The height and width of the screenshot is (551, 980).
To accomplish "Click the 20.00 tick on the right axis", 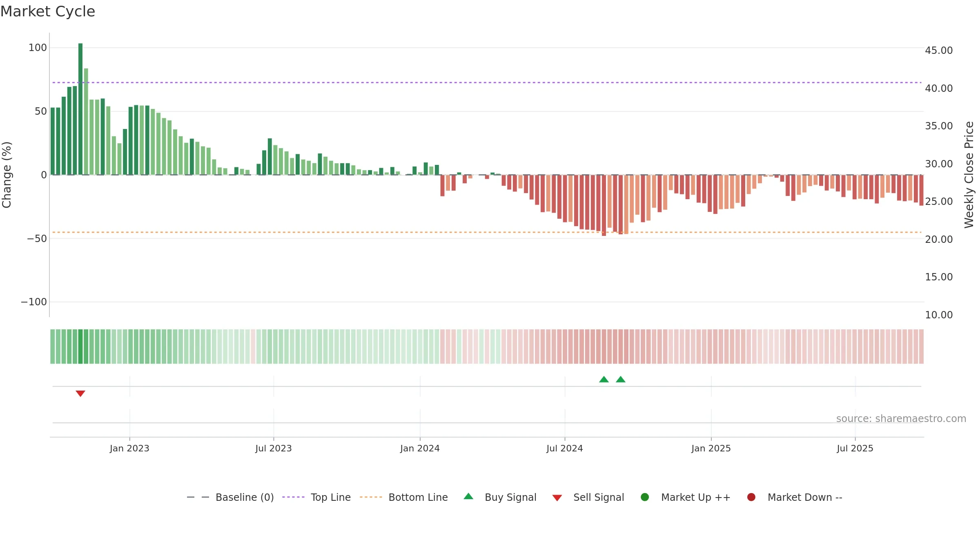I will (939, 240).
